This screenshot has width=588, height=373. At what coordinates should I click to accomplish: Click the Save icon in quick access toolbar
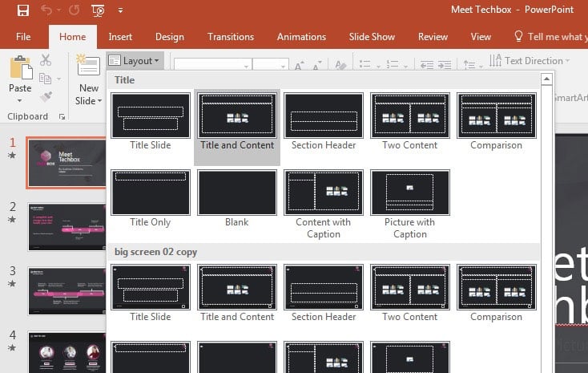22,10
